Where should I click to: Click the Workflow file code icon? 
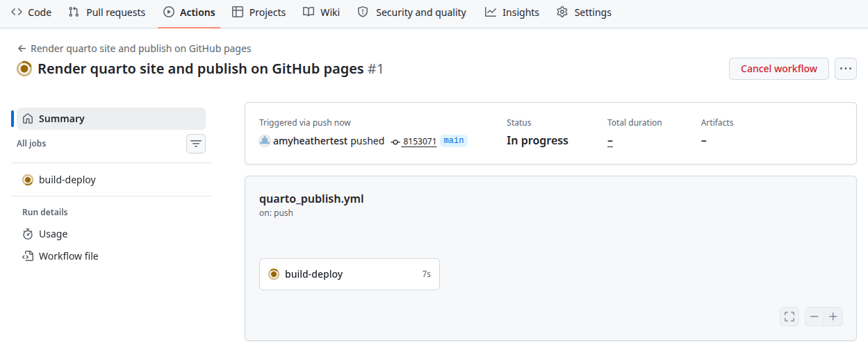[x=28, y=256]
